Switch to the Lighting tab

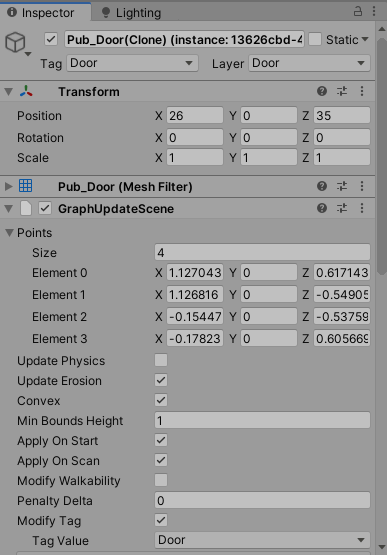click(x=132, y=13)
